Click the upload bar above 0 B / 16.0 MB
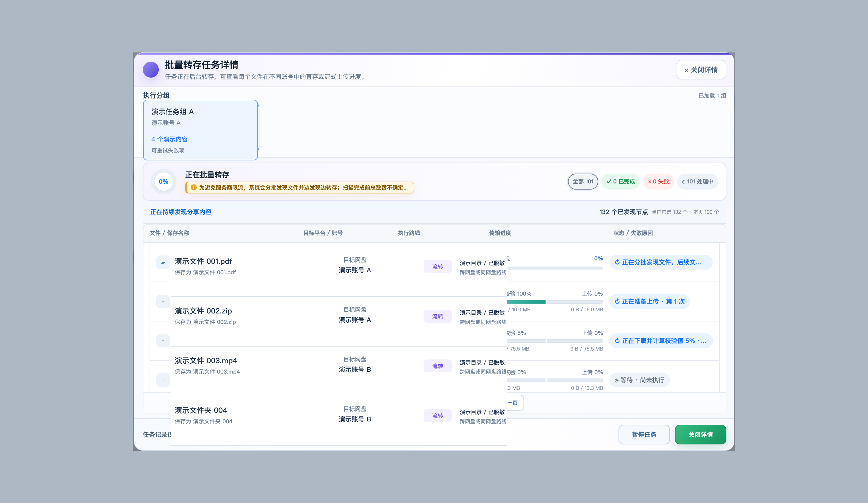 tap(575, 302)
